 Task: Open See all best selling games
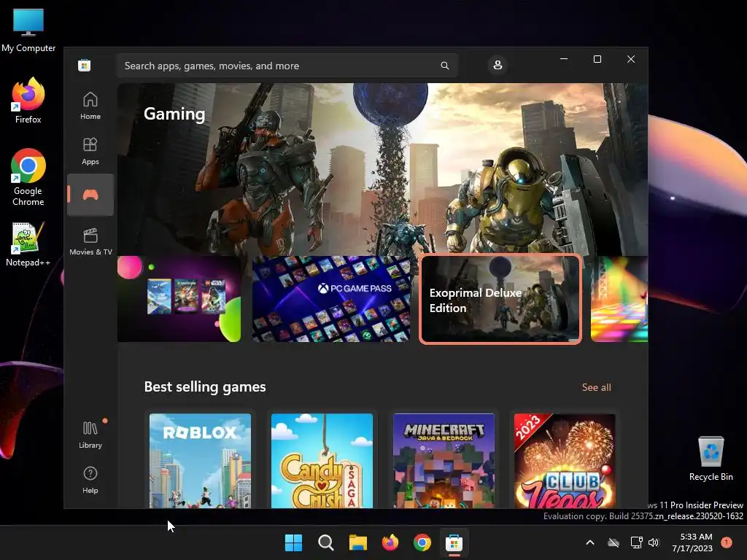(x=596, y=387)
